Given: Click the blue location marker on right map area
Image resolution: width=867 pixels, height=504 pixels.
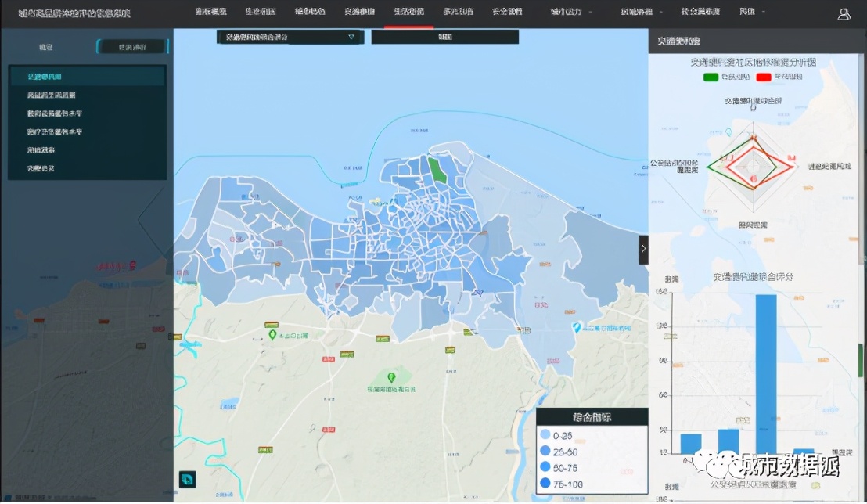Looking at the screenshot, I should pyautogui.click(x=576, y=327).
